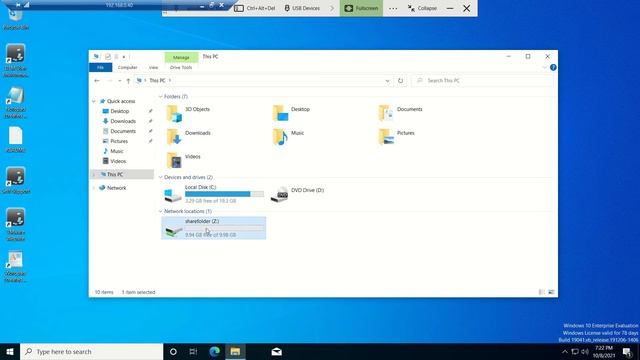Select Desktop under Quick access
Image resolution: width=640 pixels, height=360 pixels.
click(x=120, y=111)
